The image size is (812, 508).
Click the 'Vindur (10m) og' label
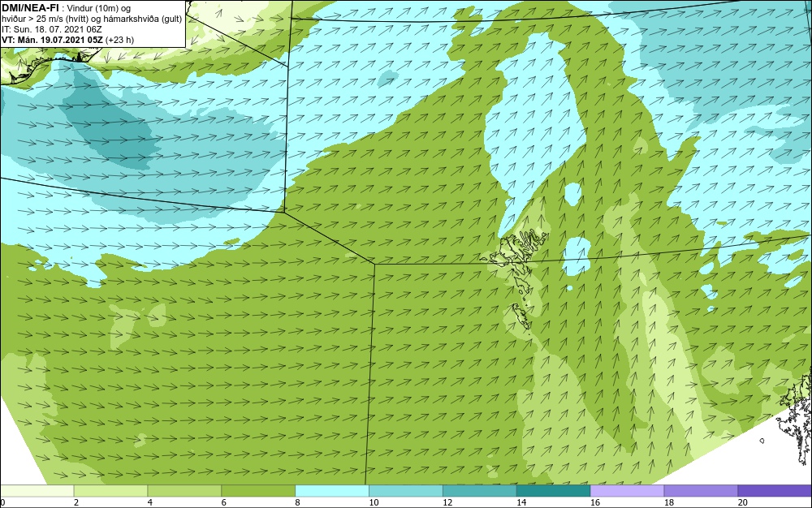[x=99, y=8]
